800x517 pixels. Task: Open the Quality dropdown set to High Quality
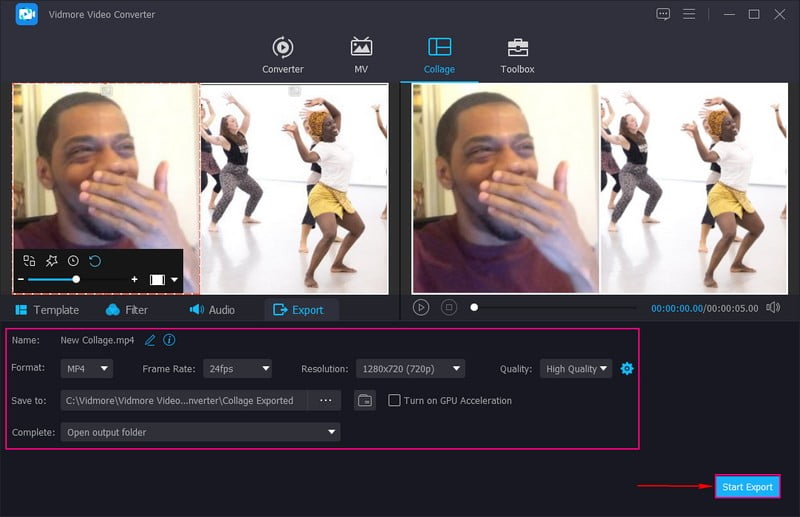pos(576,369)
